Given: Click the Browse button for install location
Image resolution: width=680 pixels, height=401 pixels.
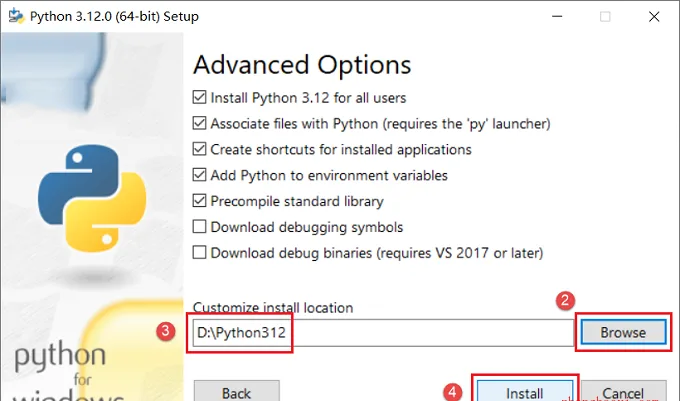Looking at the screenshot, I should [x=623, y=333].
